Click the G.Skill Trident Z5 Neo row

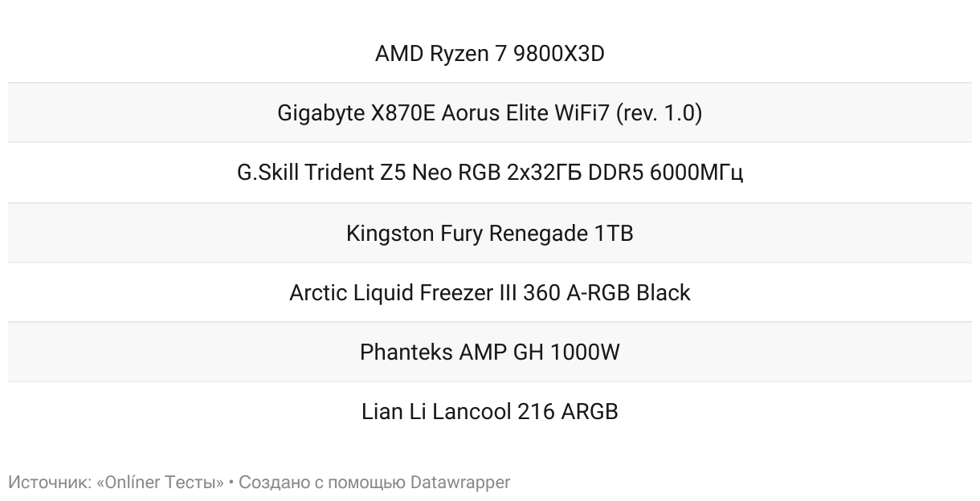pos(490,173)
